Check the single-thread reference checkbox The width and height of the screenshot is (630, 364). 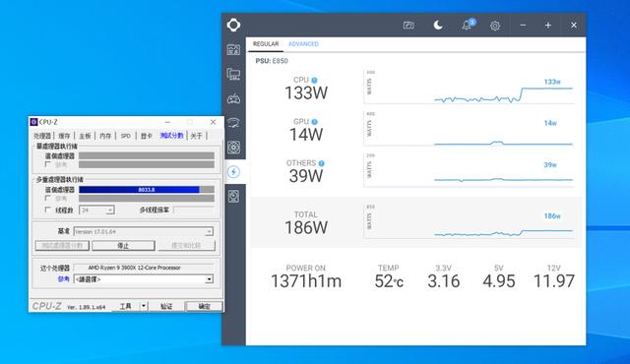(x=48, y=164)
